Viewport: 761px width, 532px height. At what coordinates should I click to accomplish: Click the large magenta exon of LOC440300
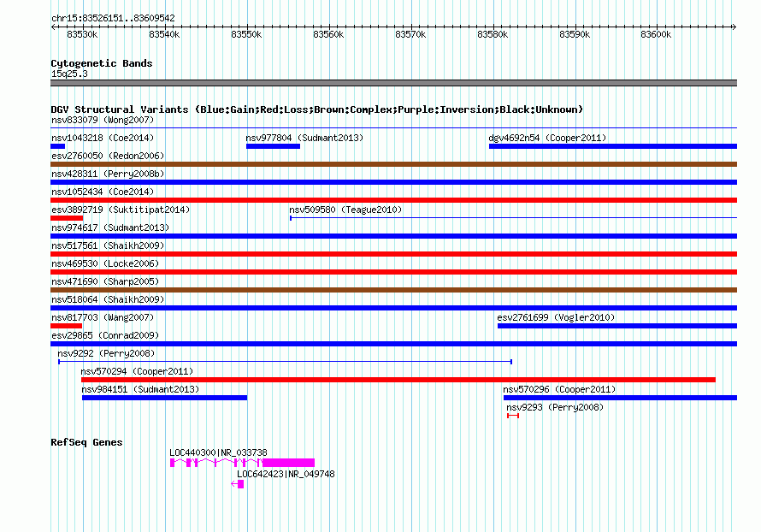288,463
